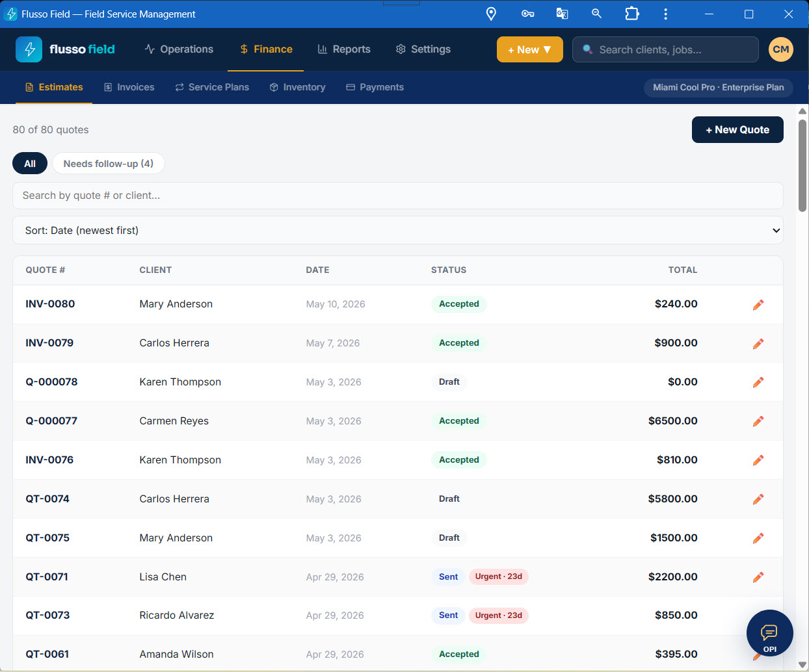Click the $6500.00 total
809x672 pixels.
point(673,421)
